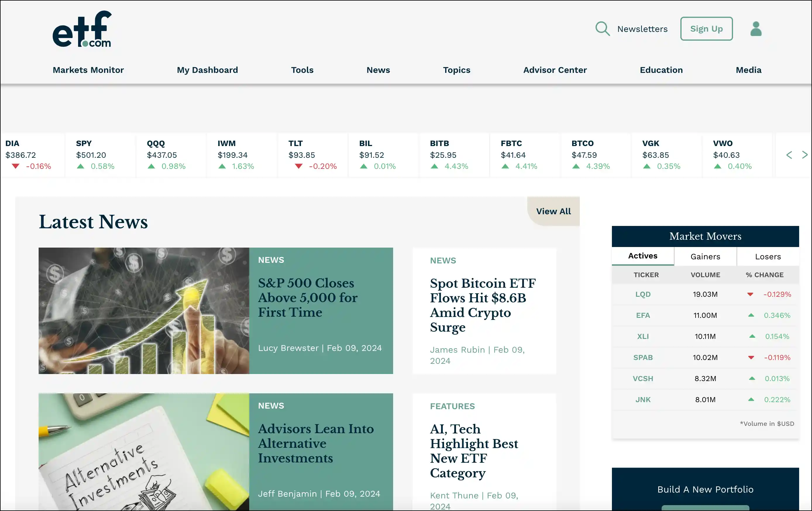The width and height of the screenshot is (812, 511).
Task: Click View All latest news
Action: (x=553, y=211)
